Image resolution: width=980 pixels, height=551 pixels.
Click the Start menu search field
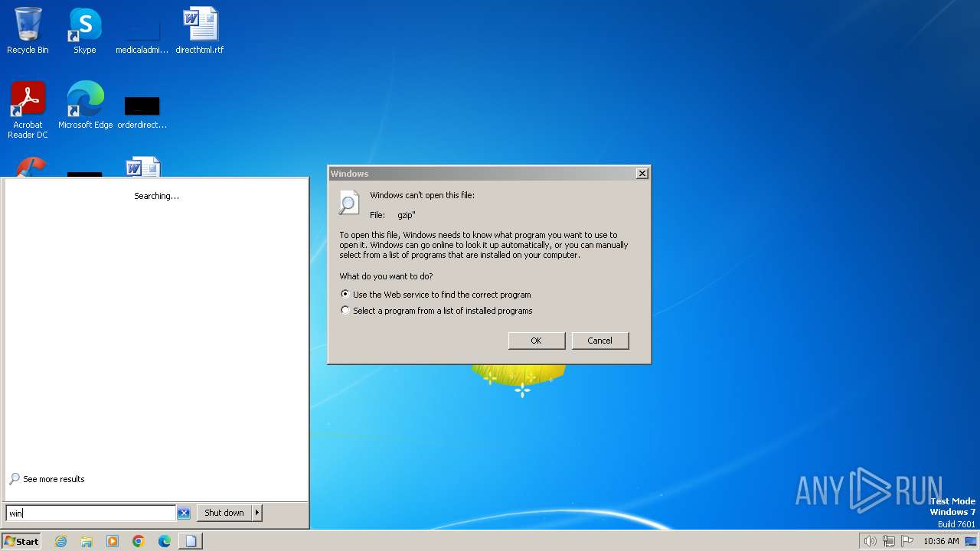point(91,514)
